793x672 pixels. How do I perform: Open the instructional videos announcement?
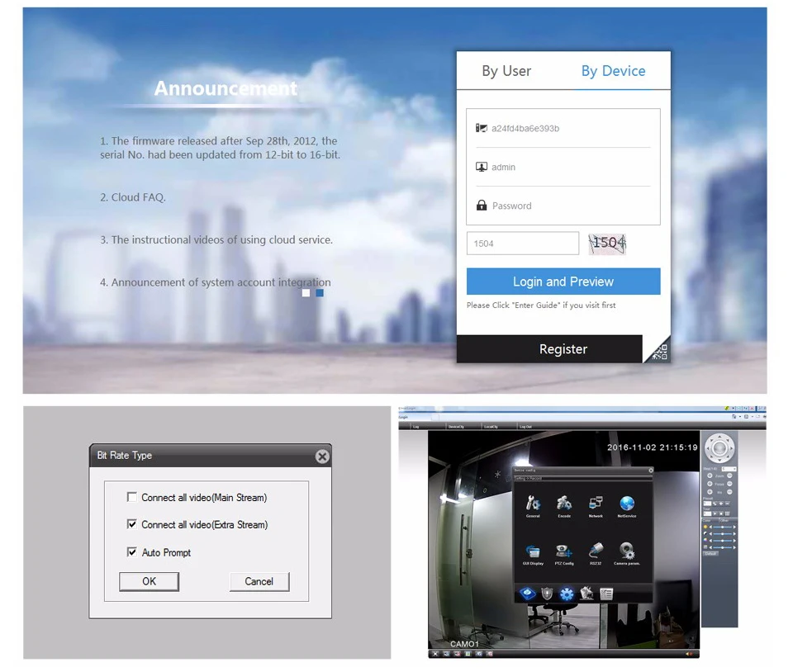(x=216, y=239)
